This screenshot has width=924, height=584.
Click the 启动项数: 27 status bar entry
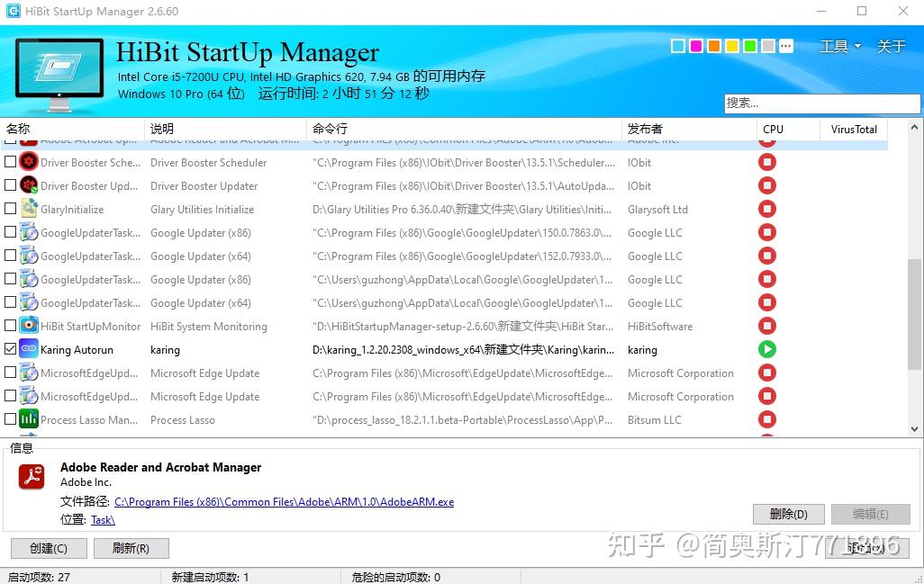(x=39, y=577)
